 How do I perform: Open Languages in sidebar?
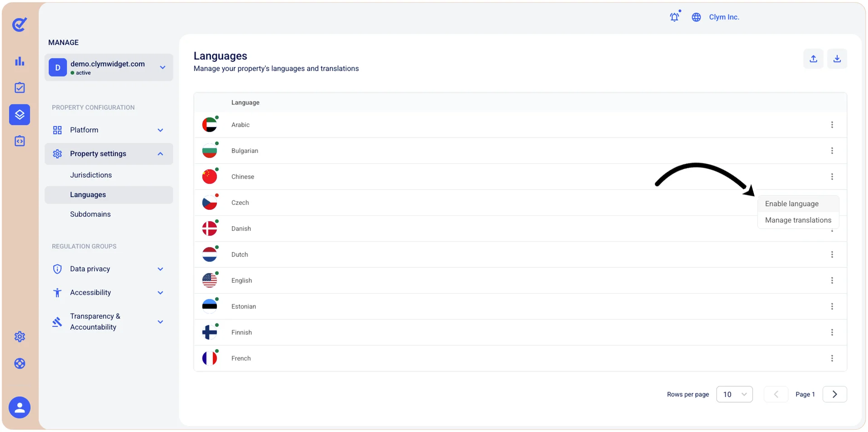pos(109,195)
